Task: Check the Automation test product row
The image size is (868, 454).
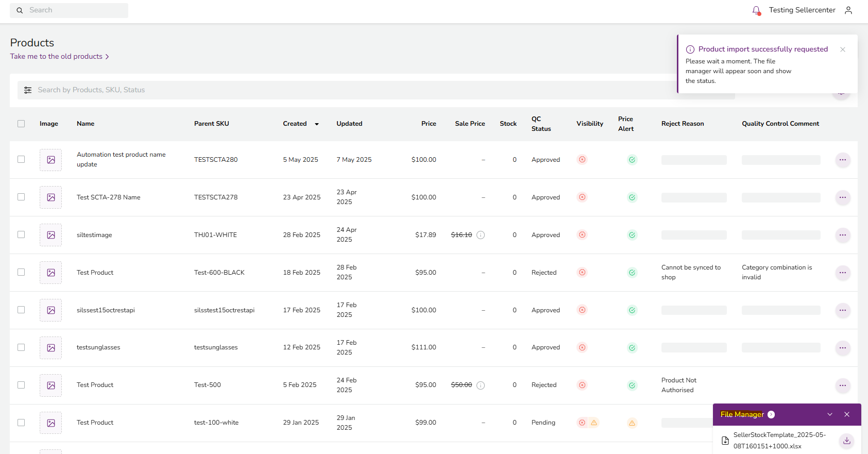Action: tap(21, 159)
